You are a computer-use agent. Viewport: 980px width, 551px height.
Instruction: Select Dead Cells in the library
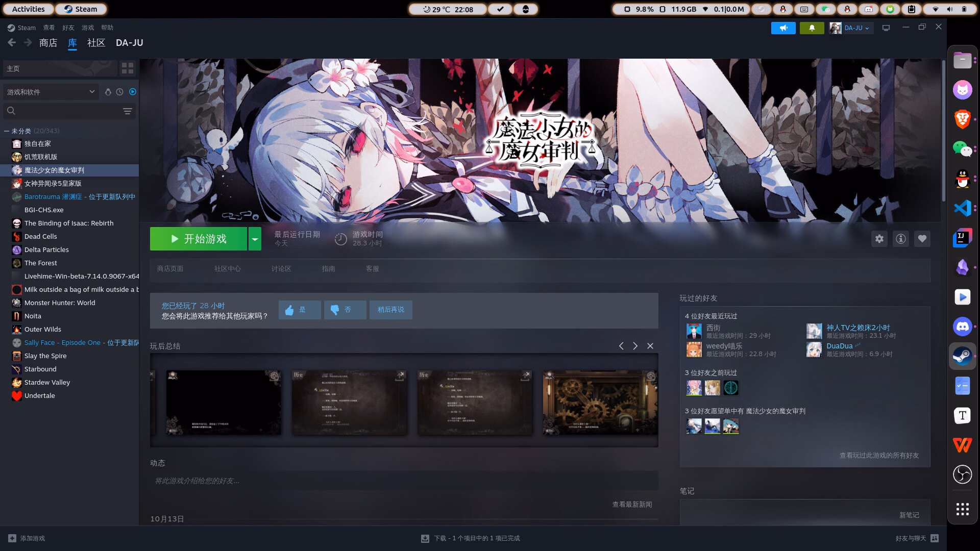click(x=41, y=237)
